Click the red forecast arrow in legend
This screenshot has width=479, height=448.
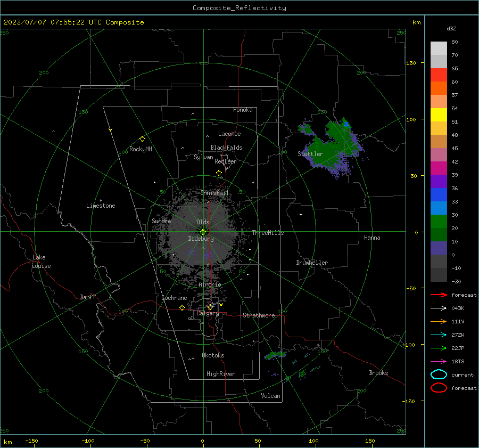tap(439, 295)
